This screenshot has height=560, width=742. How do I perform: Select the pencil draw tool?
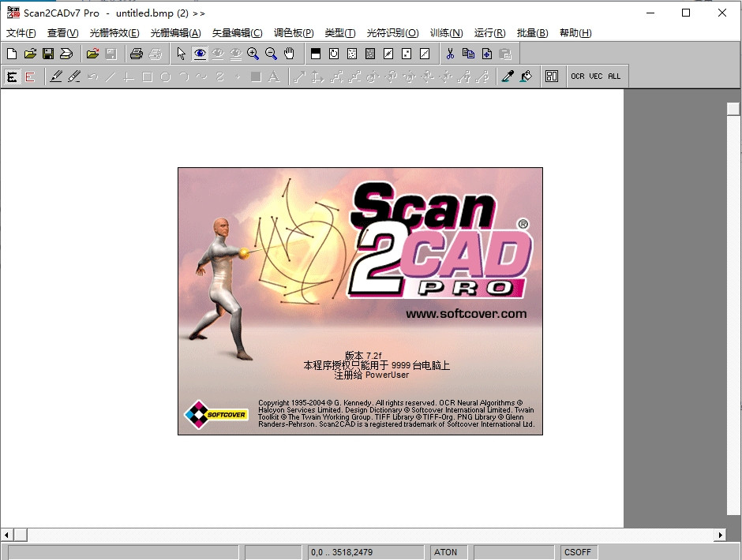(56, 77)
